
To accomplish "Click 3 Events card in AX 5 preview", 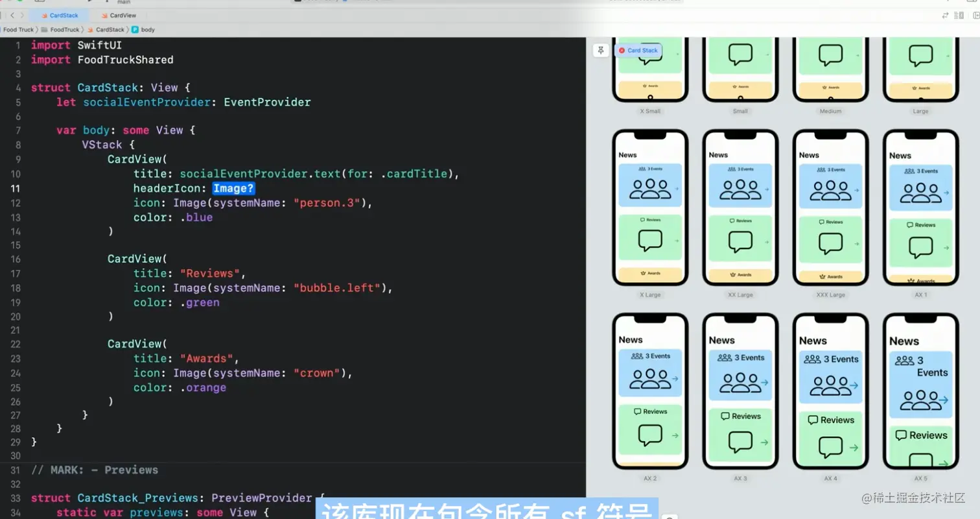I will click(920, 384).
